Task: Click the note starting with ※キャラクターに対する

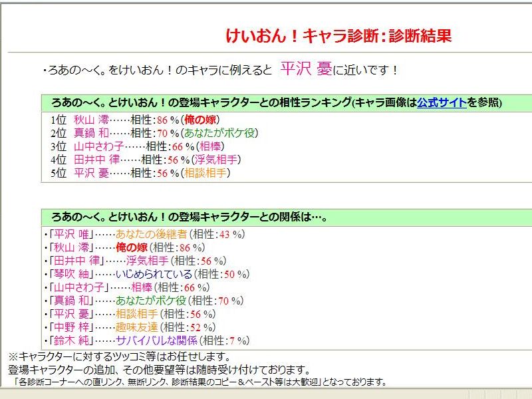Action: [x=120, y=356]
